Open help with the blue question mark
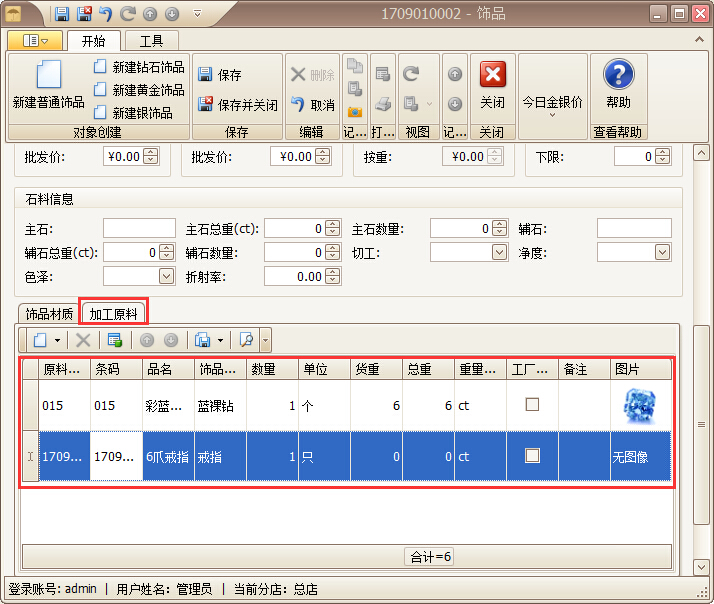This screenshot has width=714, height=604. pos(618,75)
